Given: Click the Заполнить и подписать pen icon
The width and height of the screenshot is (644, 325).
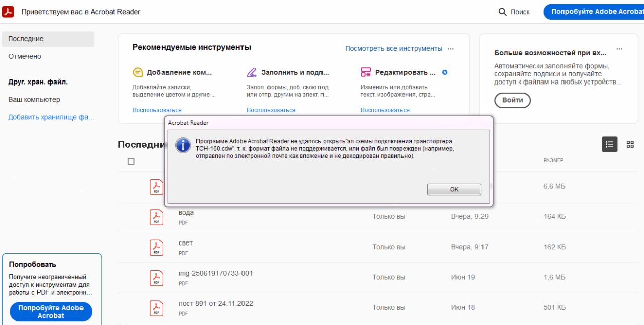Looking at the screenshot, I should (252, 72).
